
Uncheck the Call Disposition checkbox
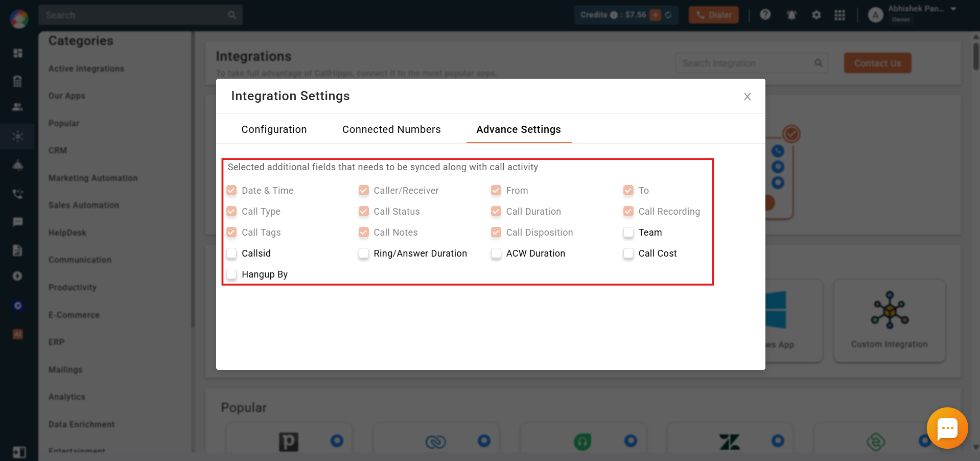point(496,233)
